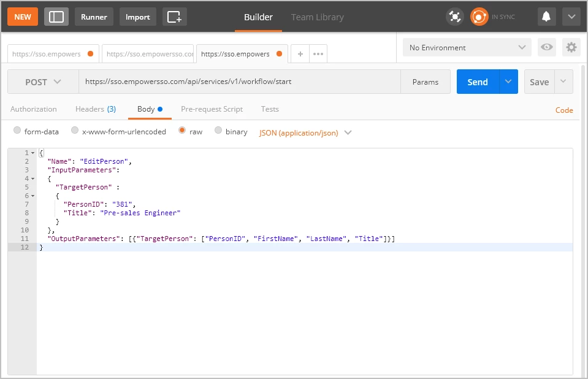Click the Code link
The width and height of the screenshot is (588, 379).
pyautogui.click(x=563, y=110)
